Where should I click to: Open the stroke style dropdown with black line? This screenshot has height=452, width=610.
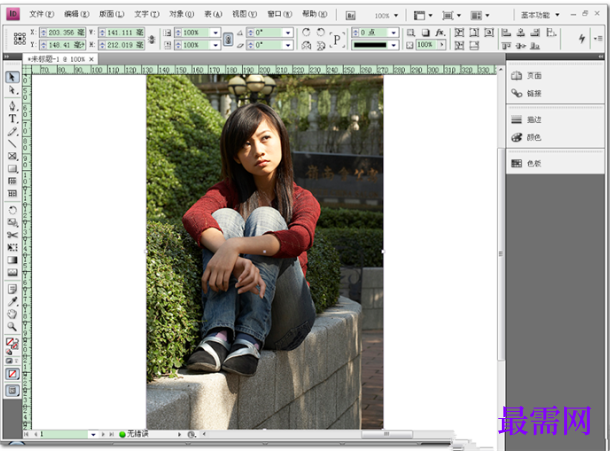[x=394, y=45]
